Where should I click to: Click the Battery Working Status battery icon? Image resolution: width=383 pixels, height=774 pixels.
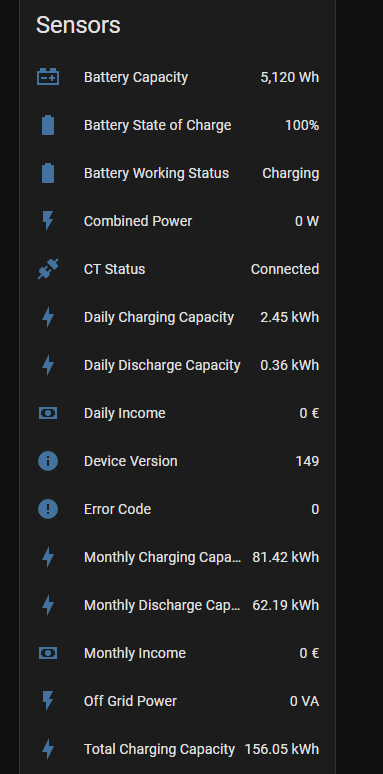click(48, 173)
